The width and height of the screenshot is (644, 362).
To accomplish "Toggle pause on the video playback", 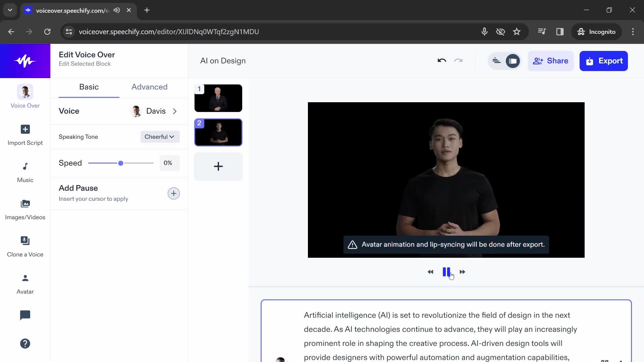I will pos(446,271).
